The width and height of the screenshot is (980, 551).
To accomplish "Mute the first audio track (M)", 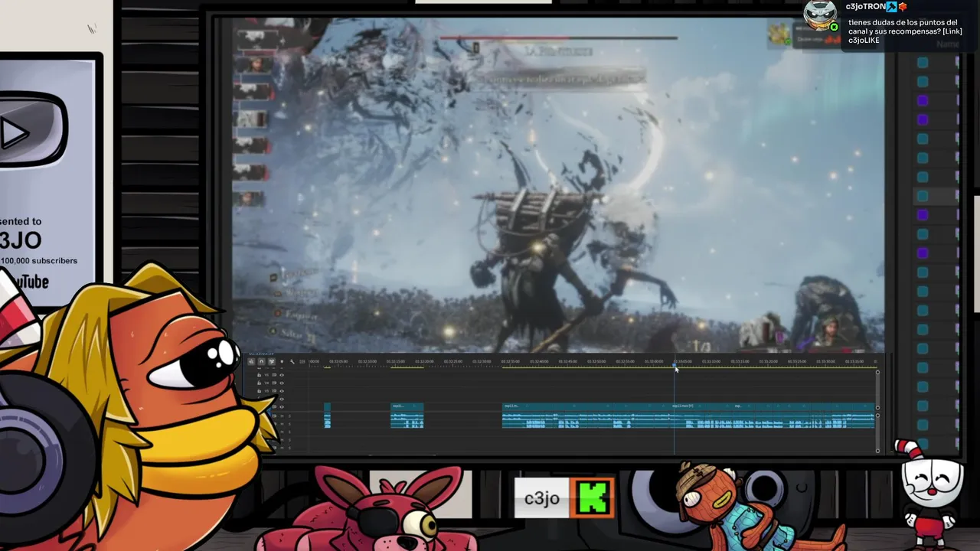I will click(x=282, y=416).
